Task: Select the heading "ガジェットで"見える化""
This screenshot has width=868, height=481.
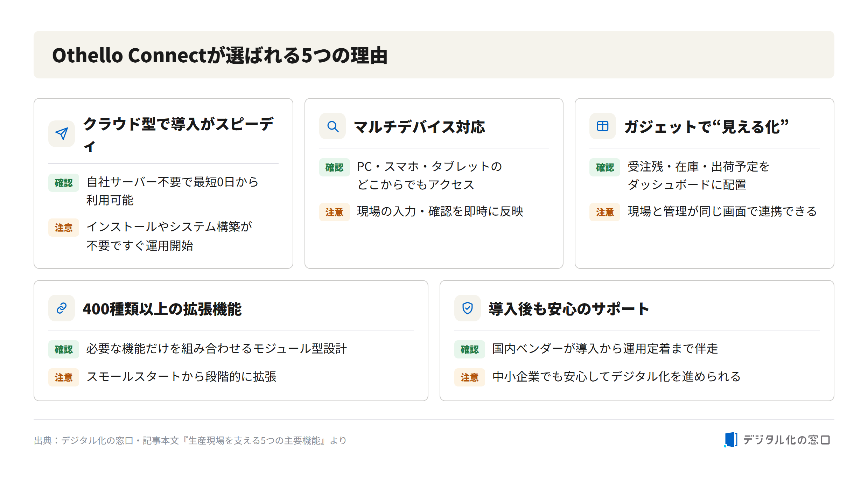Action: click(706, 127)
